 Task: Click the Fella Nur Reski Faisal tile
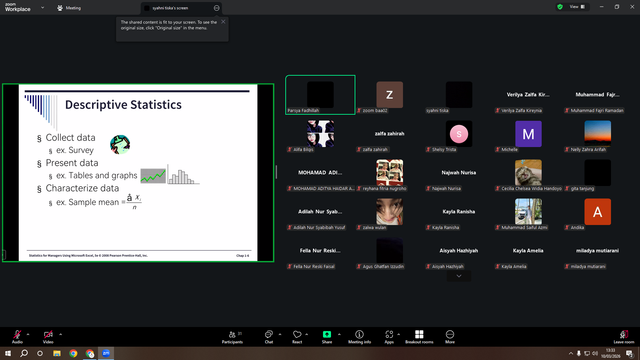pyautogui.click(x=320, y=251)
